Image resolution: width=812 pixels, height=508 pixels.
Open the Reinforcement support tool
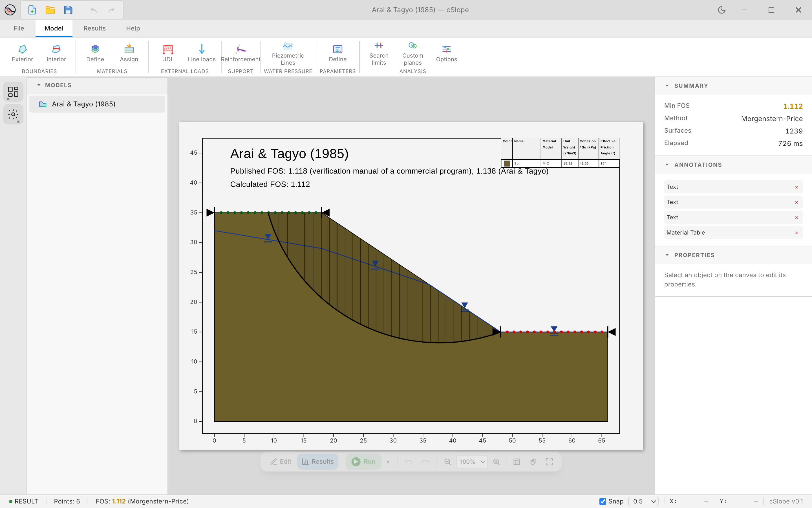(x=240, y=53)
